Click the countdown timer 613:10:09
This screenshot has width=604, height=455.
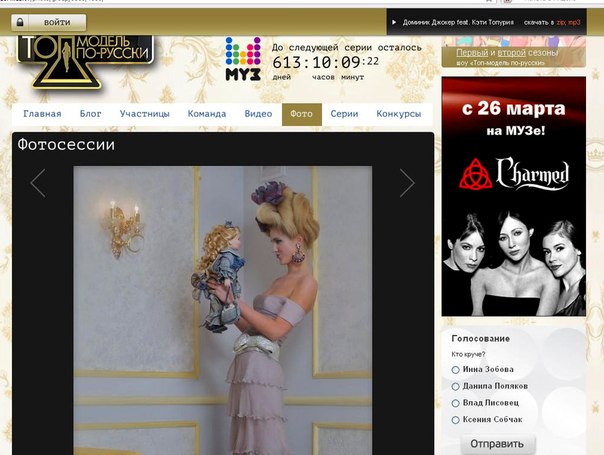[326, 62]
